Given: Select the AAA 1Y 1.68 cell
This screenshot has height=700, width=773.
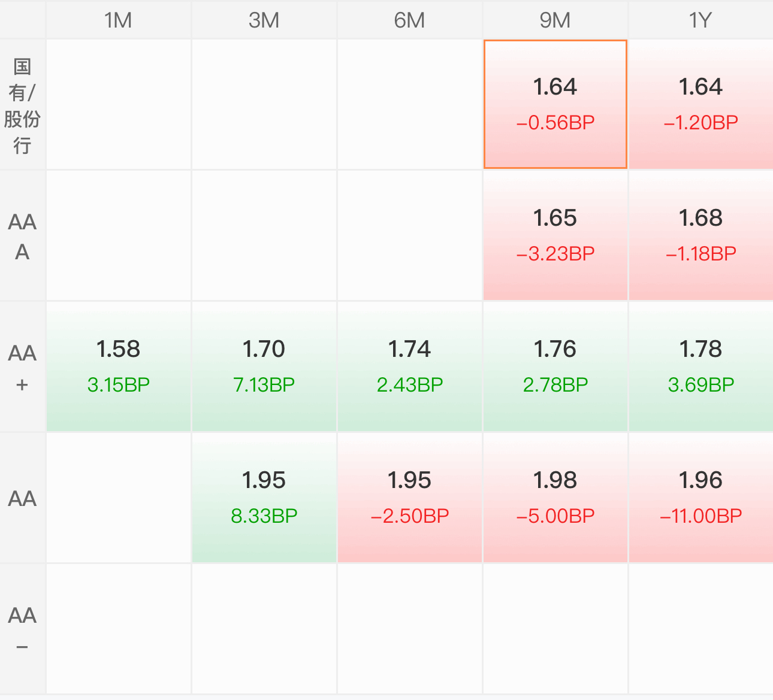Looking at the screenshot, I should coord(700,235).
